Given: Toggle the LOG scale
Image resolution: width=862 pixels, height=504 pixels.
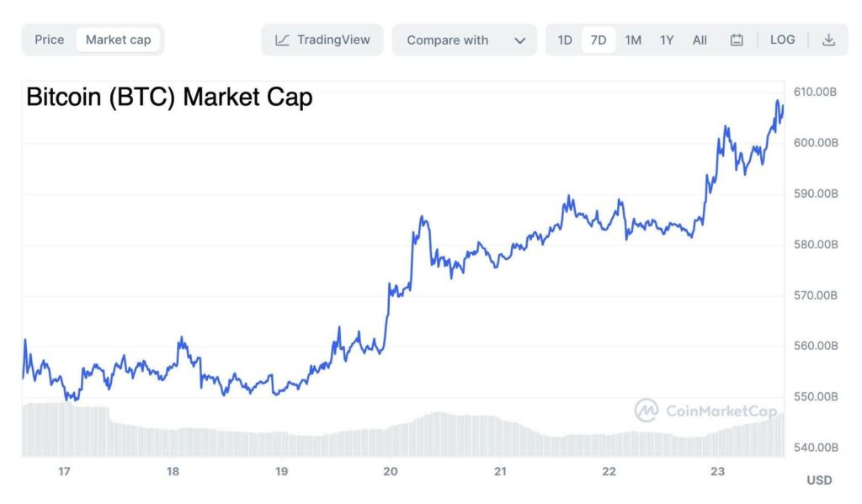Looking at the screenshot, I should point(782,40).
